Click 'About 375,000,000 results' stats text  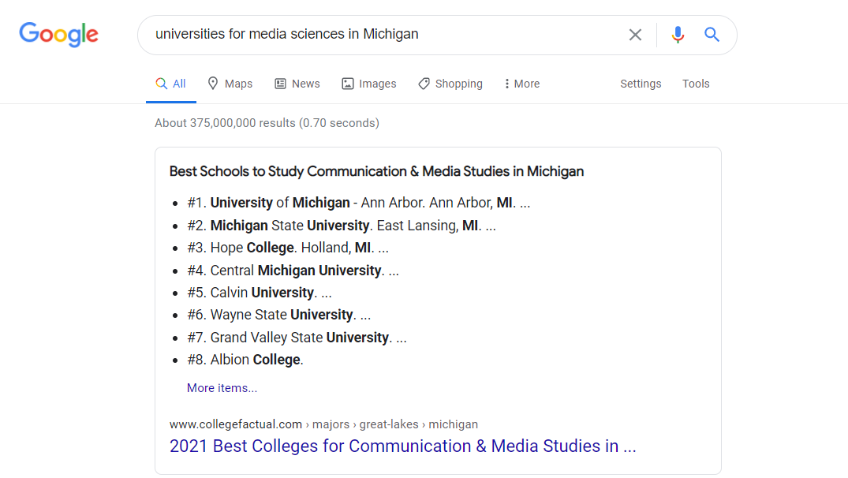(x=267, y=123)
